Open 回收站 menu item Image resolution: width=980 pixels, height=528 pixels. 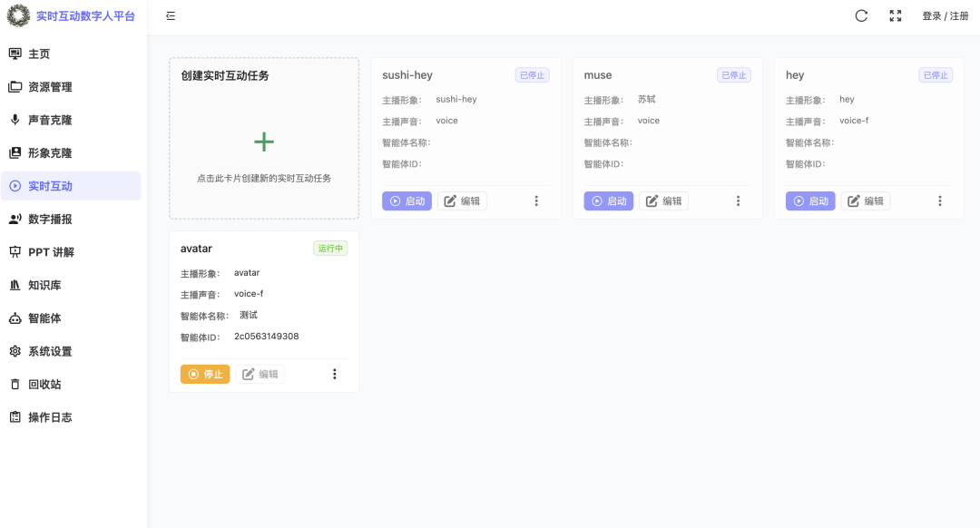click(72, 385)
